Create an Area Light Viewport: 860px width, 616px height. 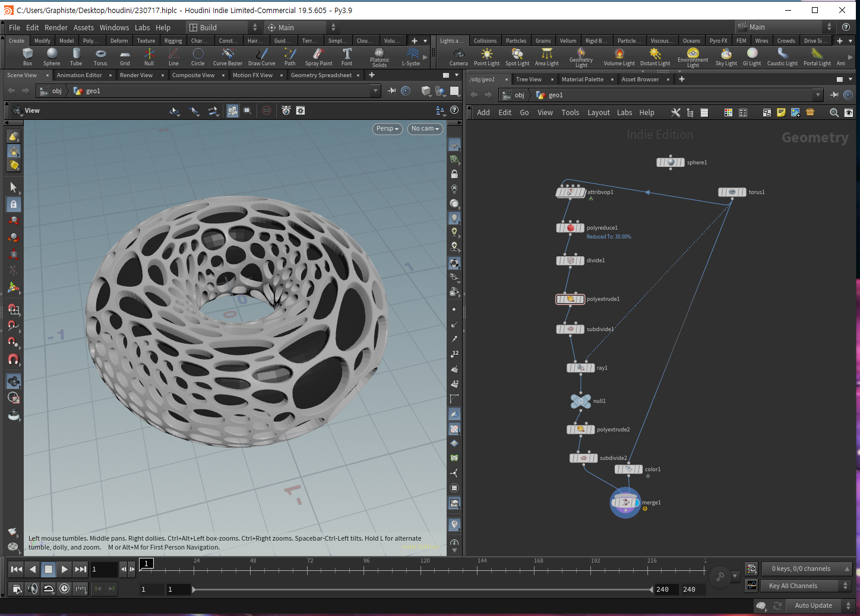[x=546, y=57]
